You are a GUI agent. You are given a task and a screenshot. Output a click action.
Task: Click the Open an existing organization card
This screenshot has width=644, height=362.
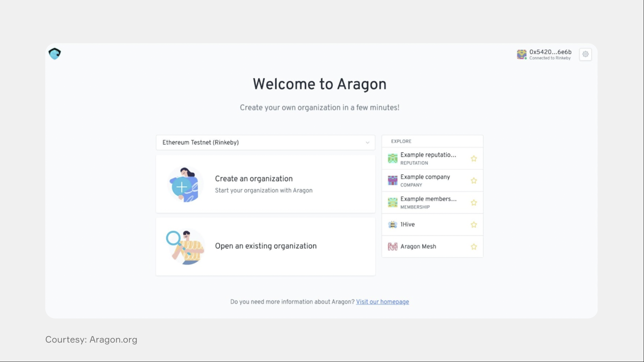point(266,246)
